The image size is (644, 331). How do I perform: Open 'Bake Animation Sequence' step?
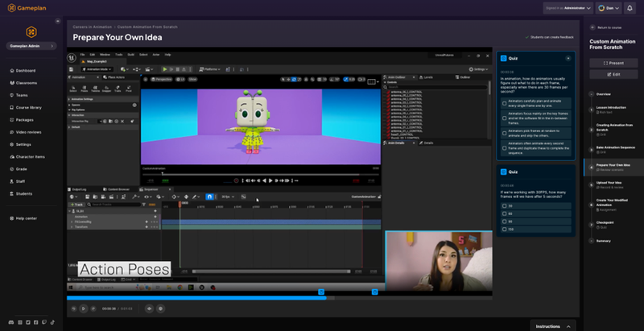click(x=615, y=150)
